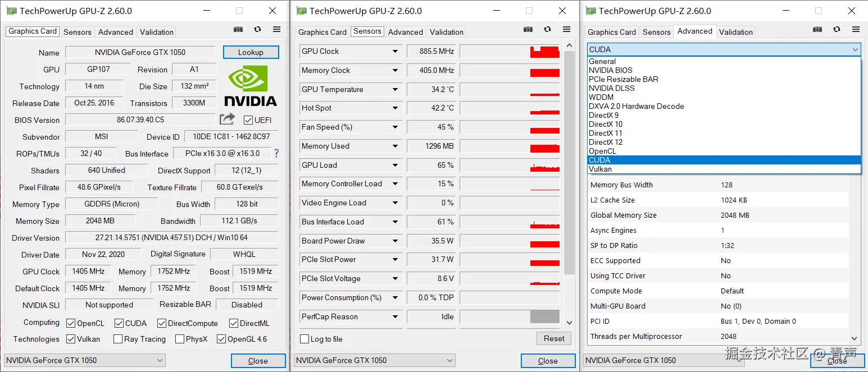Select OpenCL in the category list
The image size is (868, 372).
click(724, 151)
